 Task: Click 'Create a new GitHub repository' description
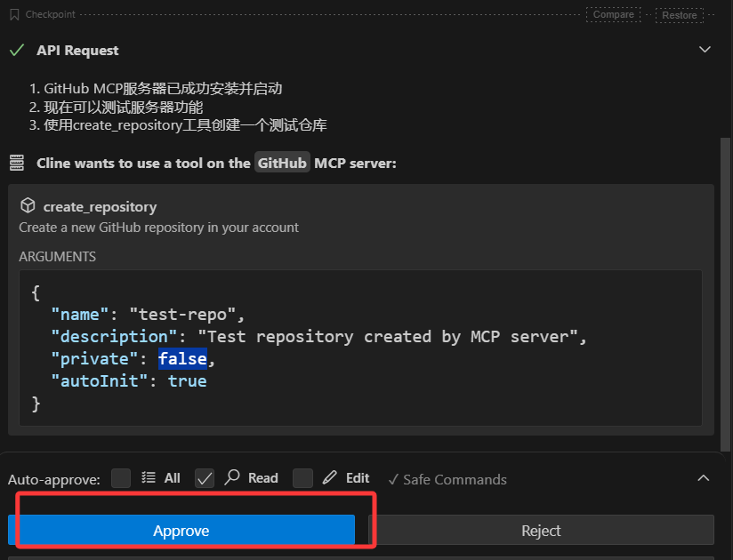[x=158, y=228]
